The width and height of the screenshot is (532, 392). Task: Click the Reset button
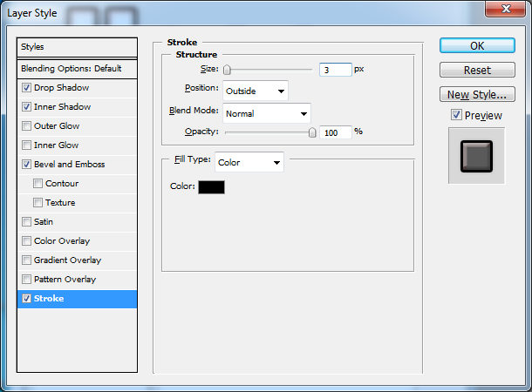pyautogui.click(x=477, y=71)
